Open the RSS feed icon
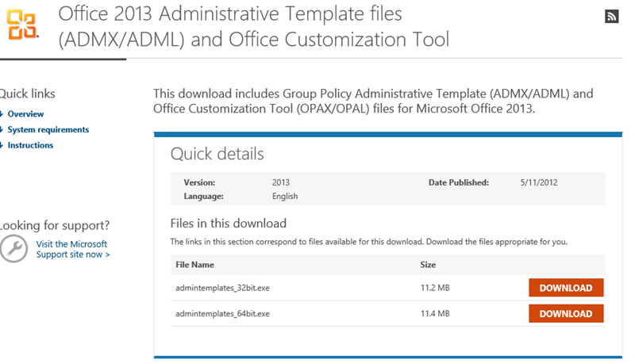 pos(611,17)
